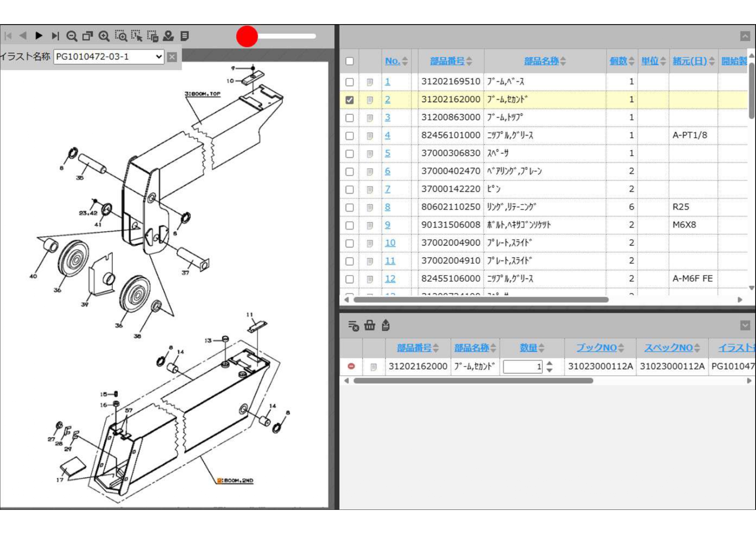Viewport: 756px width, 534px height.
Task: Open part number 10 link
Action: pos(390,243)
